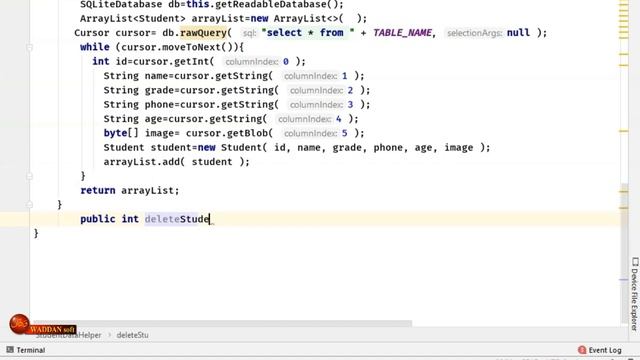Click the "String grade" declaration
Image resolution: width=640 pixels, height=360 pixels.
139,90
